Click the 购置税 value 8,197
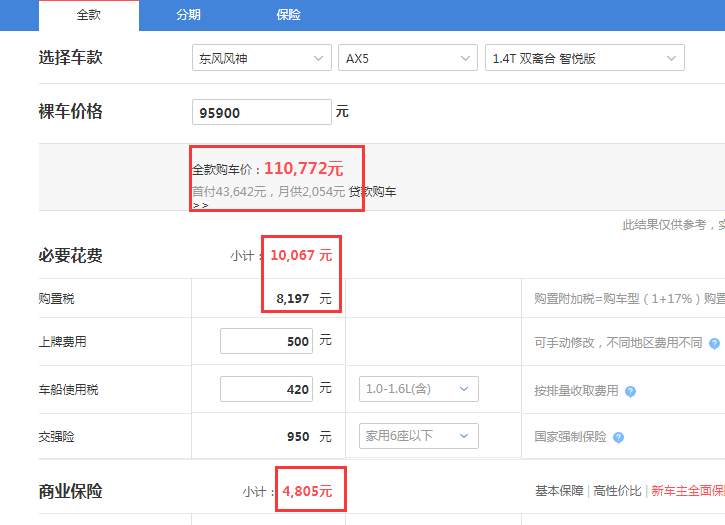This screenshot has width=725, height=525. click(x=293, y=299)
